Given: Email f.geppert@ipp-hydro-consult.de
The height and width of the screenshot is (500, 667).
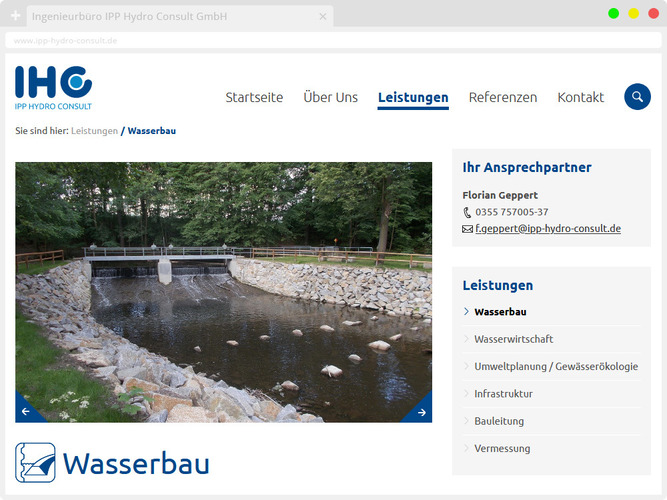Looking at the screenshot, I should [548, 229].
